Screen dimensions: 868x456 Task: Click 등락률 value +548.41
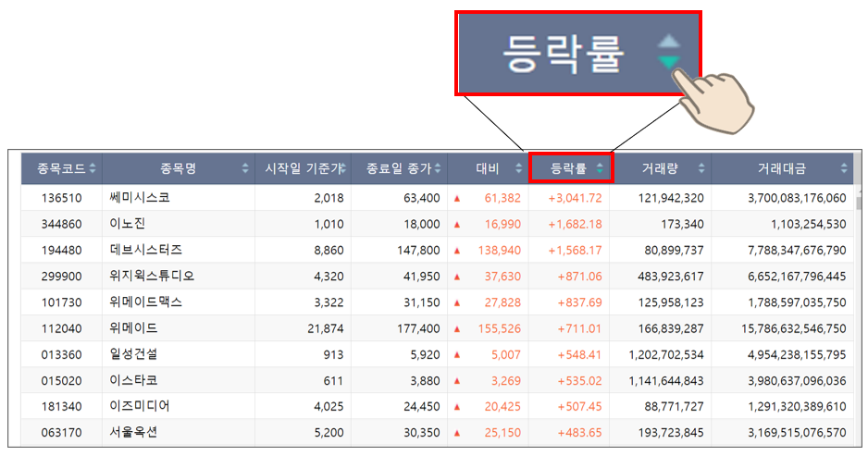click(x=579, y=355)
